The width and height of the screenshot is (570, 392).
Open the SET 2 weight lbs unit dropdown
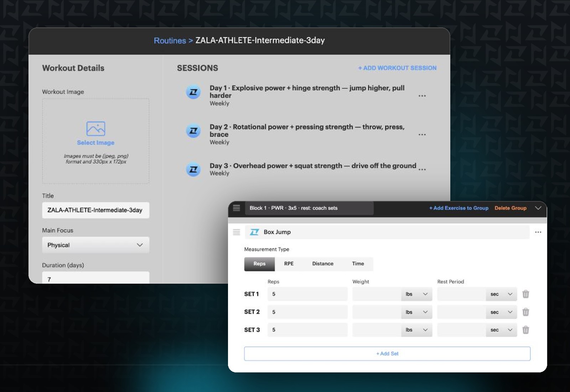416,312
